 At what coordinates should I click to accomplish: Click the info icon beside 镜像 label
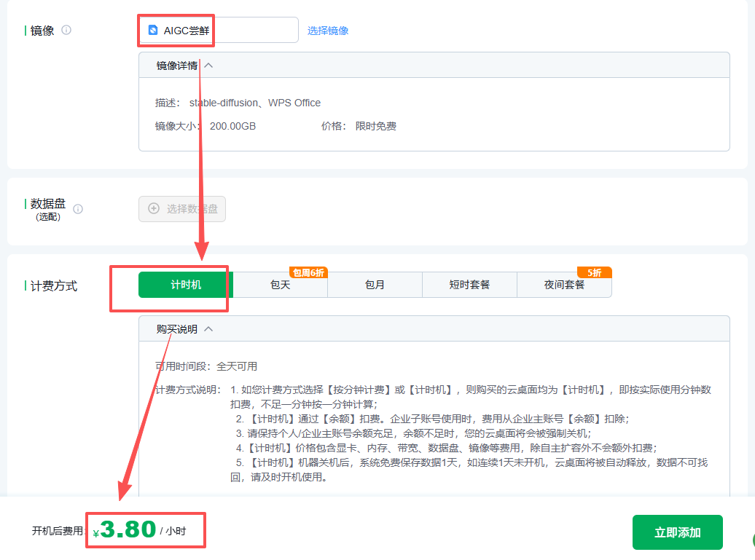[66, 31]
